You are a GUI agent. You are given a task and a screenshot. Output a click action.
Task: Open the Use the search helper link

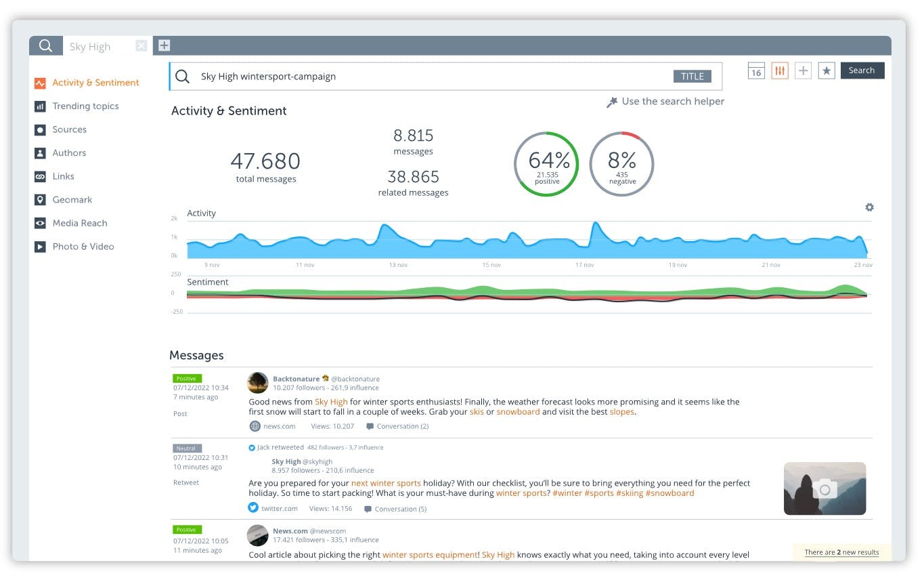665,102
